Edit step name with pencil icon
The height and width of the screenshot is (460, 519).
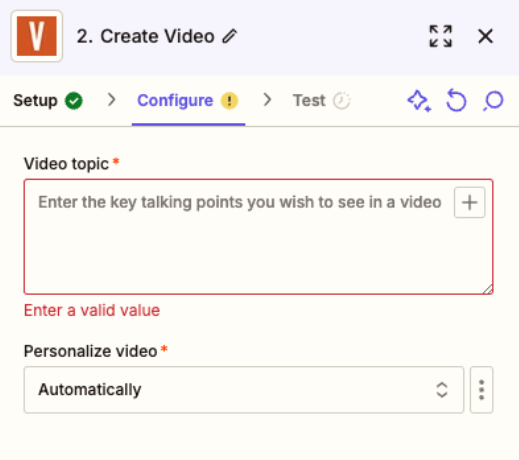coord(230,36)
